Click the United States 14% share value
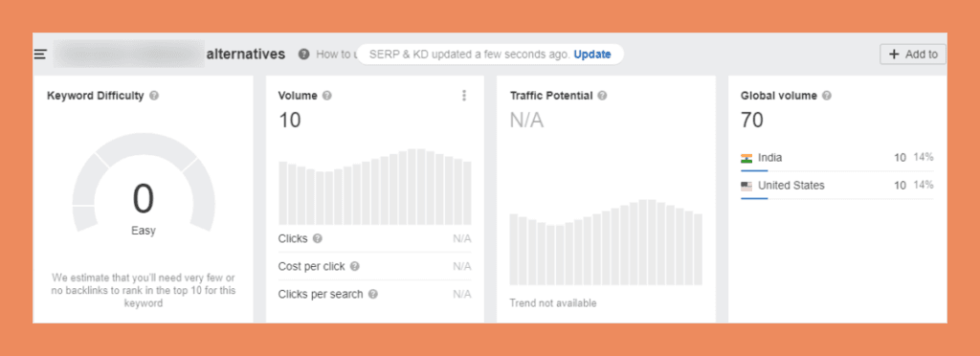This screenshot has width=980, height=356. point(924,186)
